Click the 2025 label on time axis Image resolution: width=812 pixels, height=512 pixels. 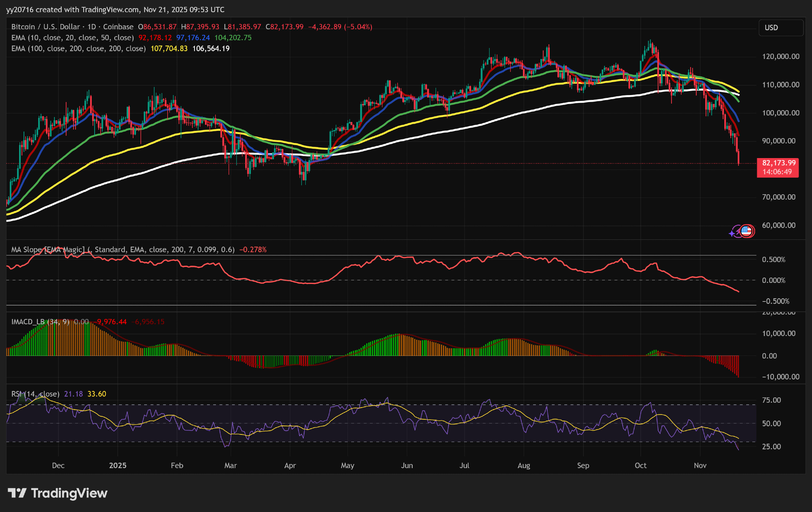(x=118, y=465)
